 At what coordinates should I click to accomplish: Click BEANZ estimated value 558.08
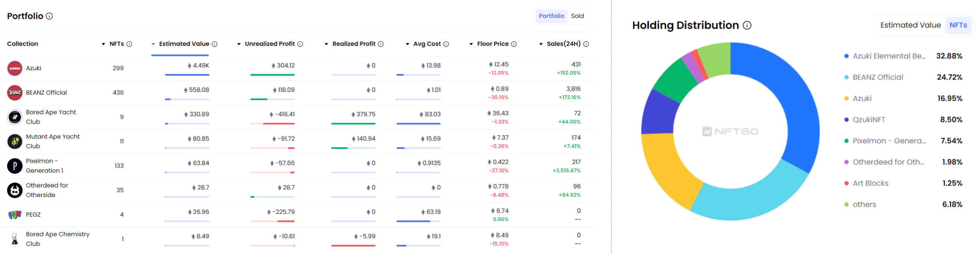[x=196, y=90]
